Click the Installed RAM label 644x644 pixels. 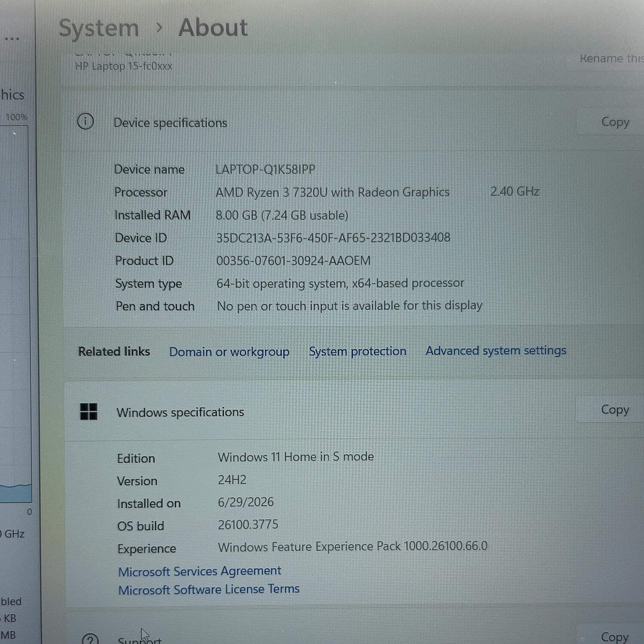pyautogui.click(x=152, y=215)
